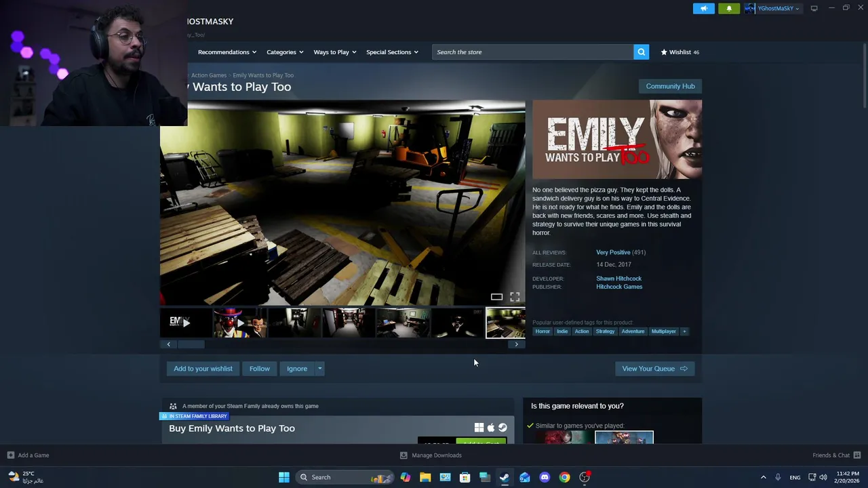
Task: Open Friends & Chat icon
Action: pos(856,455)
